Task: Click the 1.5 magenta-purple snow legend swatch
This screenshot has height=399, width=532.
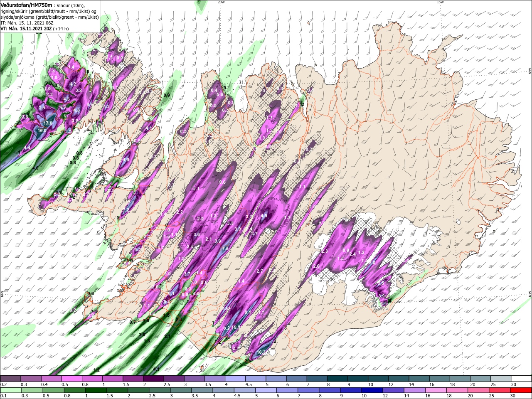Action: [133, 379]
